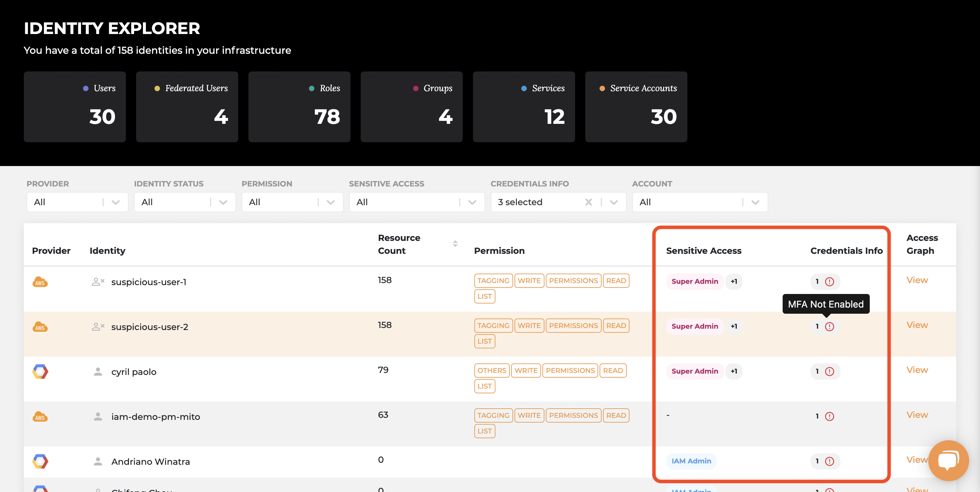Click the Credentials Info column header

tap(847, 251)
